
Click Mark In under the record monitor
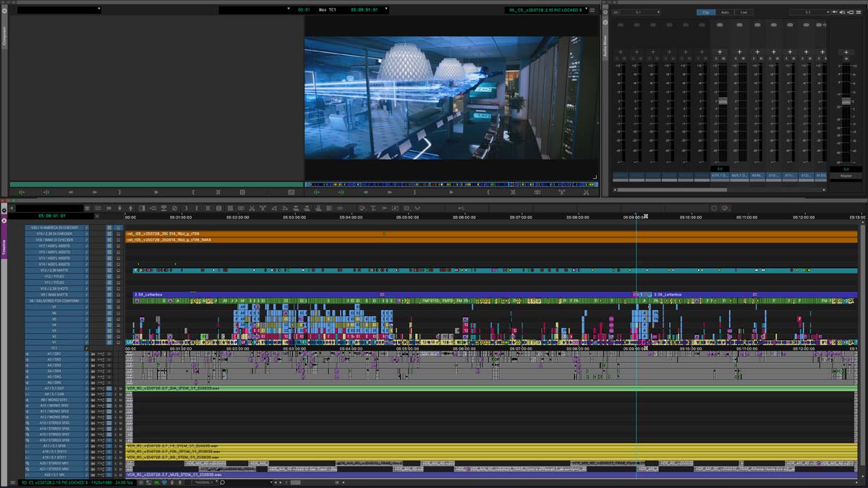pyautogui.click(x=489, y=192)
